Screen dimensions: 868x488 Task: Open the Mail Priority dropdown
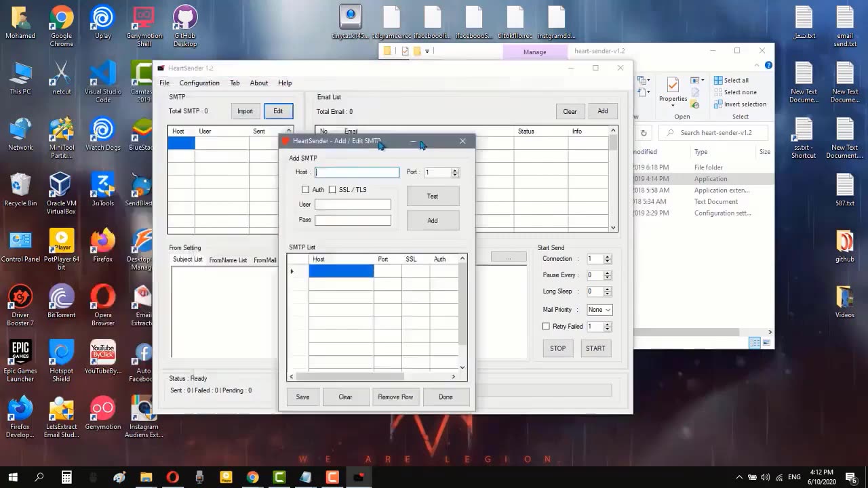599,310
